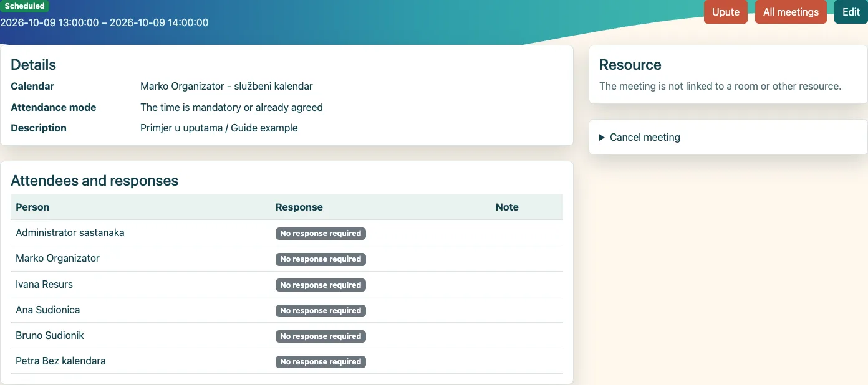The image size is (868, 385).
Task: Click the response badge for Ivana Resurs
Action: pyautogui.click(x=321, y=285)
